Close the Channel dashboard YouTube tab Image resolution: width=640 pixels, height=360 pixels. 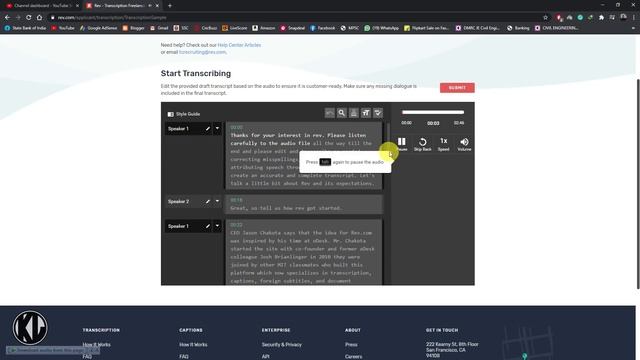[77, 6]
